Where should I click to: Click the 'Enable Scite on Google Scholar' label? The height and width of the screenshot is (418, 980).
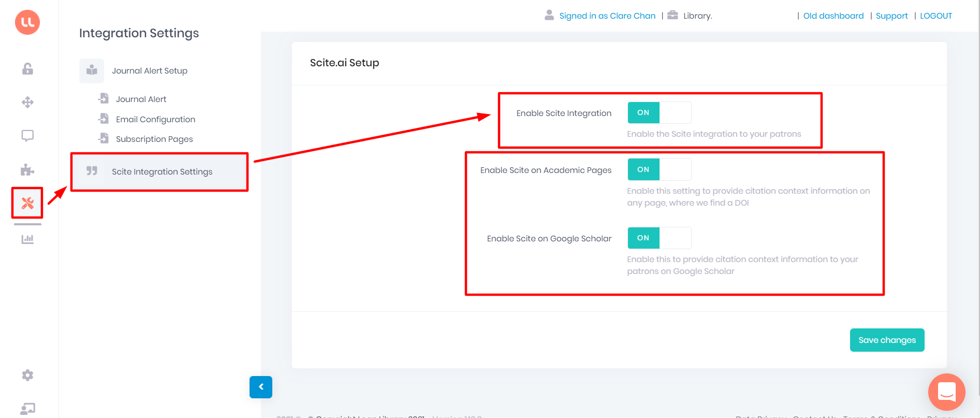click(x=549, y=238)
